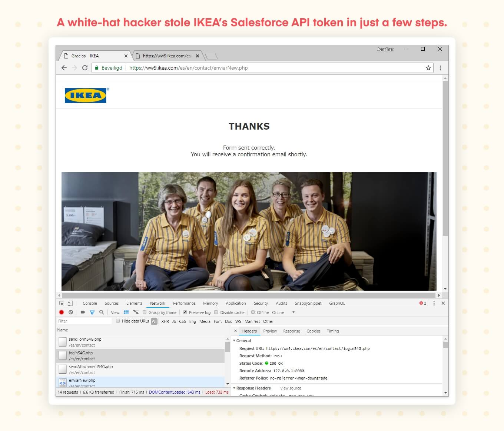Open a new browser tab
This screenshot has height=431, width=504.
211,56
